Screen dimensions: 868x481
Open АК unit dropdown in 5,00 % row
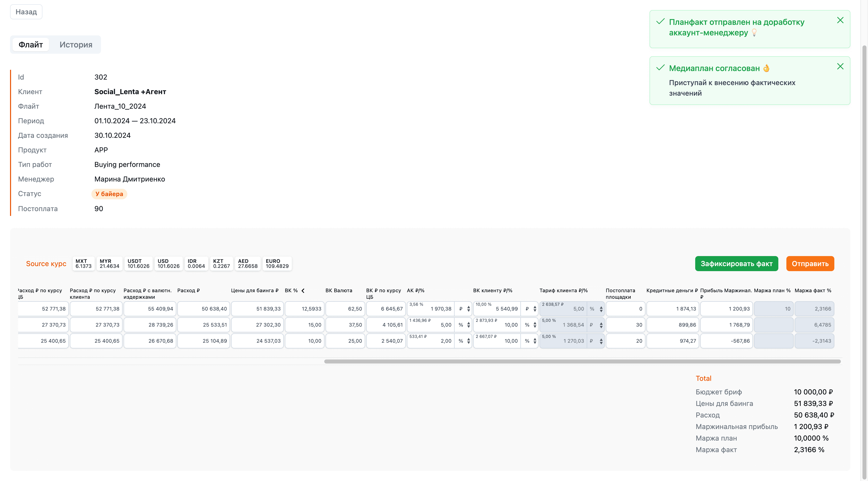tap(464, 325)
